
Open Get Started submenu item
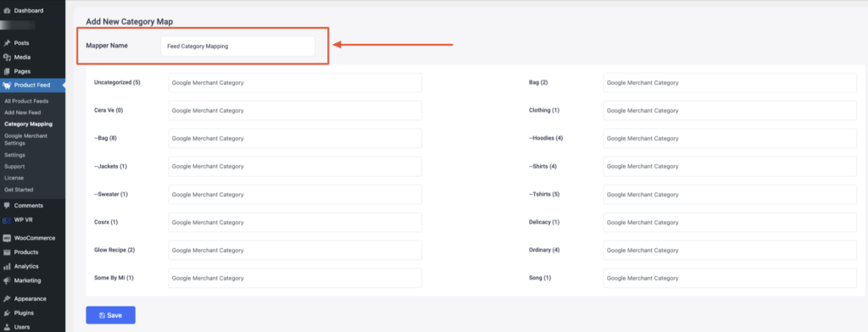[19, 189]
